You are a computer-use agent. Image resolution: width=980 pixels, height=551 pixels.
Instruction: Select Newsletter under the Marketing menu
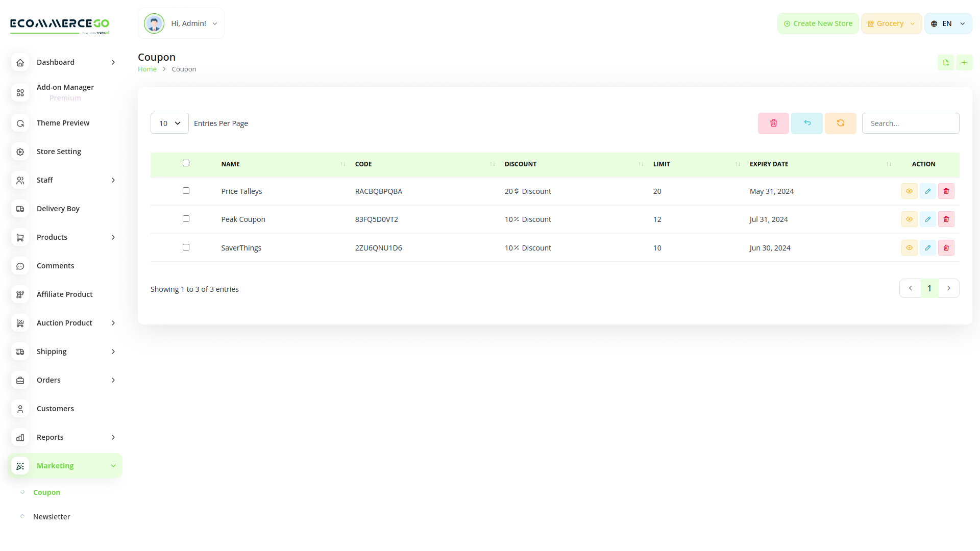(x=51, y=516)
